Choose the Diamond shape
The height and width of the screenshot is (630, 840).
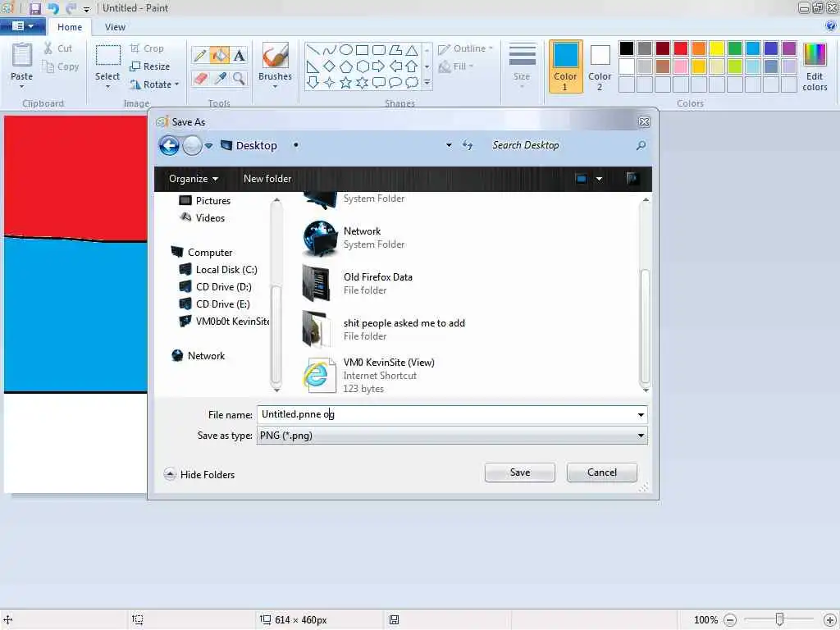[x=330, y=66]
